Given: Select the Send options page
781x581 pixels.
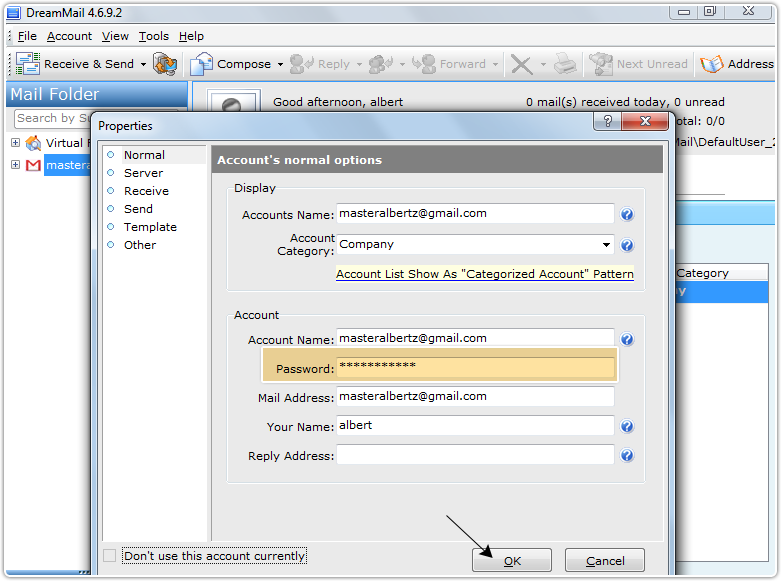Looking at the screenshot, I should 138,209.
